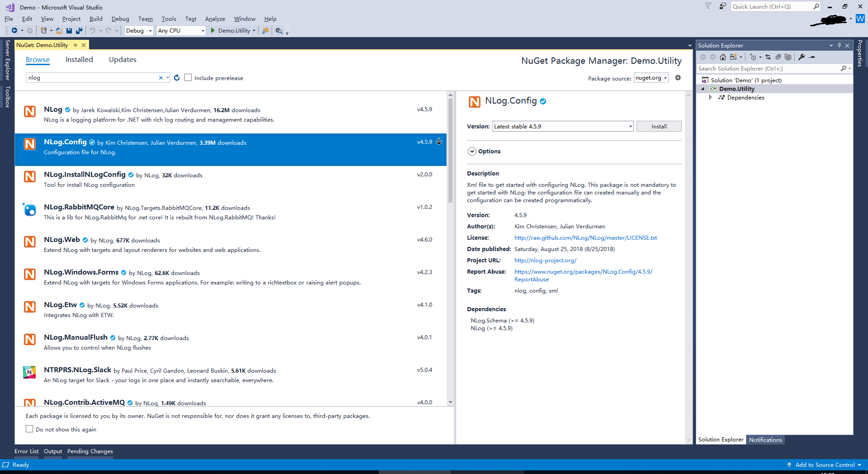This screenshot has height=474, width=868.
Task: Click the Undo arrow icon
Action: (92, 31)
